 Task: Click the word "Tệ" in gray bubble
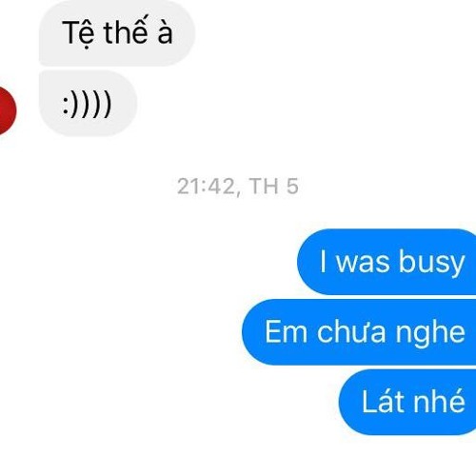(x=79, y=33)
